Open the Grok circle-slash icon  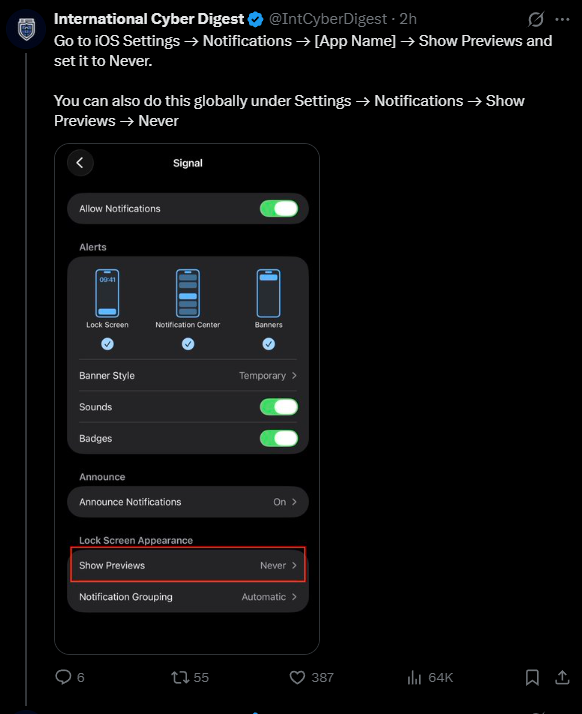pyautogui.click(x=536, y=19)
